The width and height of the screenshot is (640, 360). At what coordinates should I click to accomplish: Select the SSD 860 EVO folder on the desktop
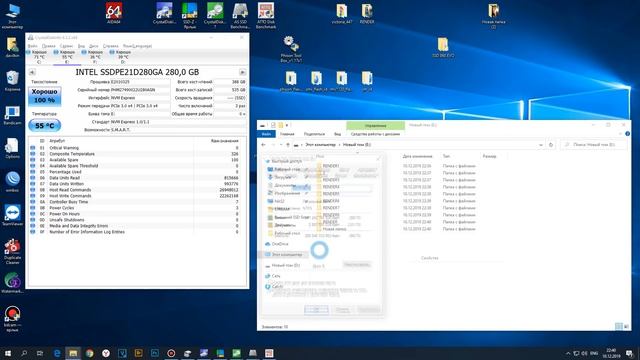click(x=443, y=47)
